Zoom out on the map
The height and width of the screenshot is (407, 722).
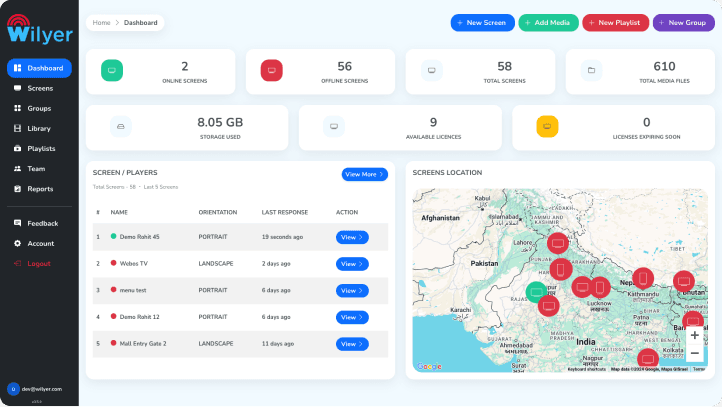pyautogui.click(x=694, y=354)
